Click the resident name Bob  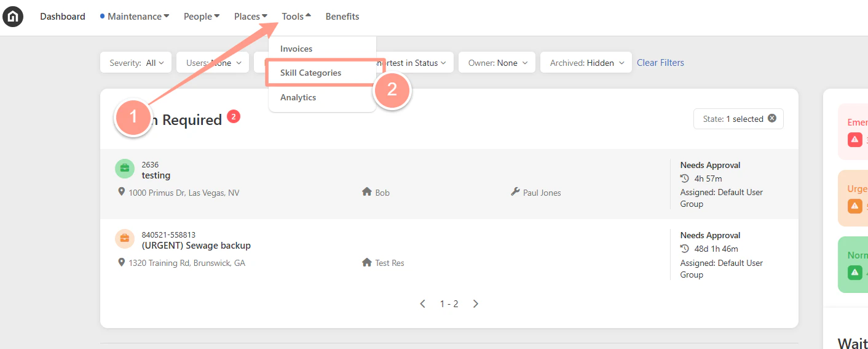pyautogui.click(x=382, y=193)
